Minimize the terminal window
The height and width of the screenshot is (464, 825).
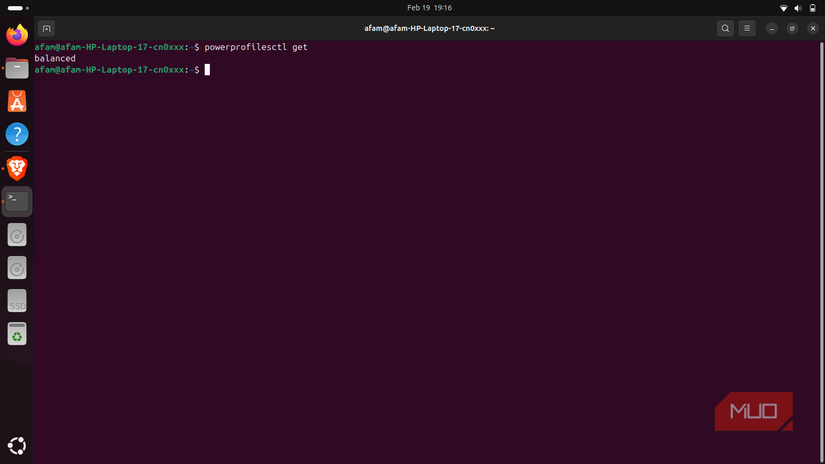coord(771,28)
